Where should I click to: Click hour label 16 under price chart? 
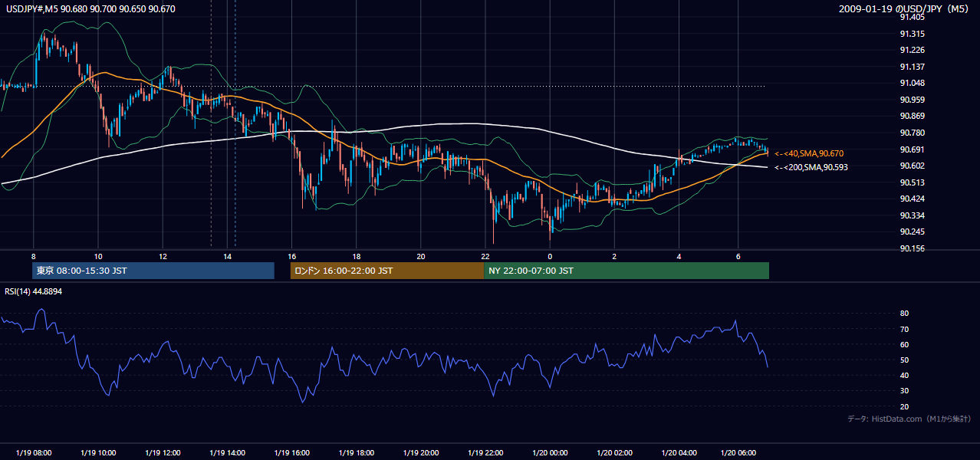[292, 256]
